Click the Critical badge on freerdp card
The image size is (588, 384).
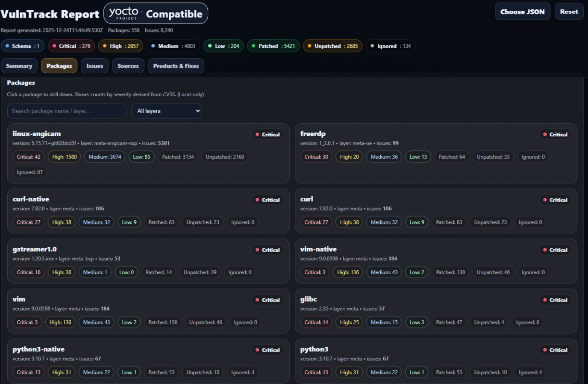coord(555,134)
